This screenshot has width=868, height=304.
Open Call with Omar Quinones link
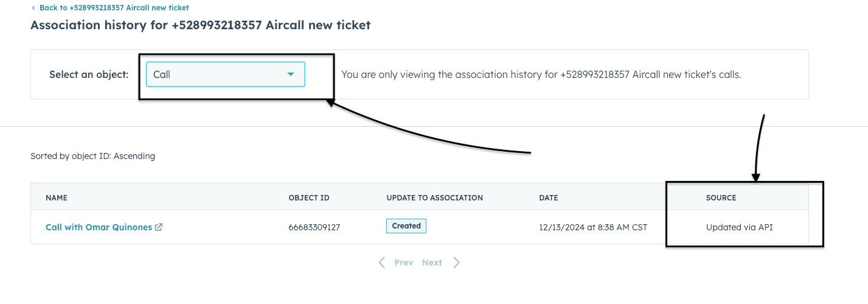coord(99,227)
